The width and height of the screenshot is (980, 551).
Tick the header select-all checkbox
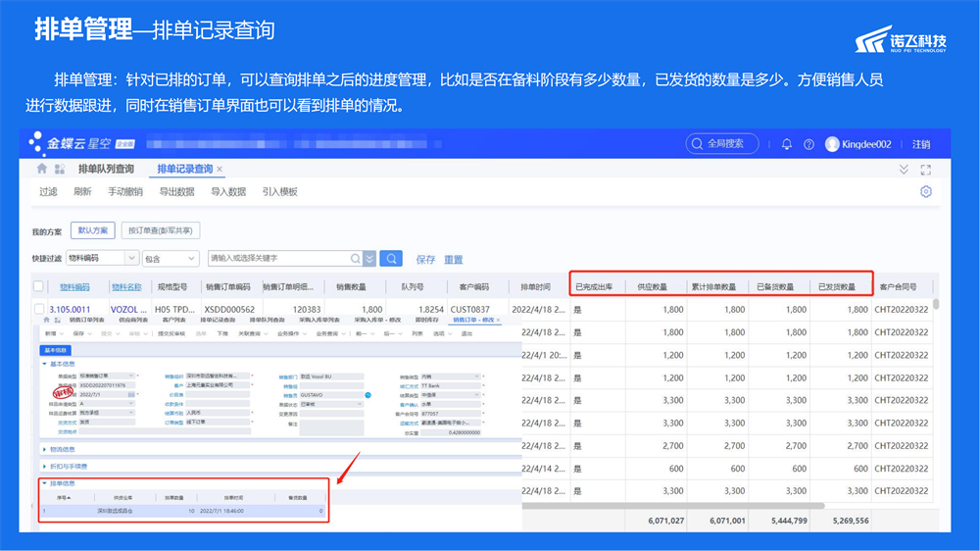(x=39, y=286)
